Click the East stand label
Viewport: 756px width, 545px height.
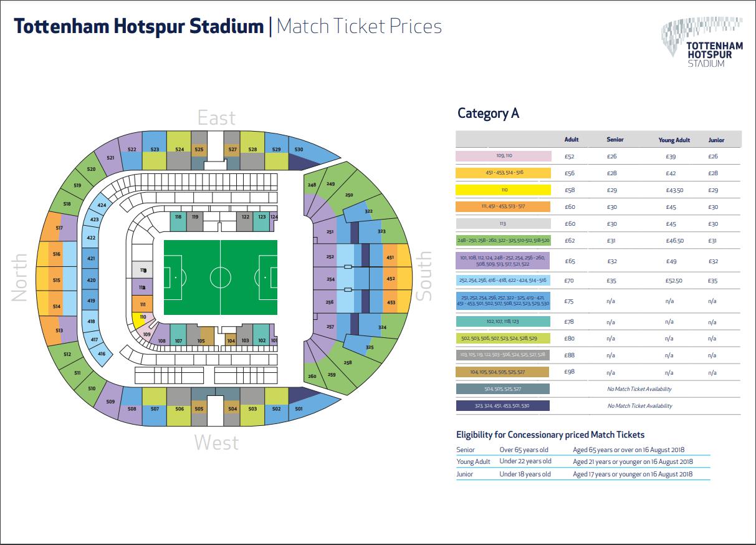[217, 117]
